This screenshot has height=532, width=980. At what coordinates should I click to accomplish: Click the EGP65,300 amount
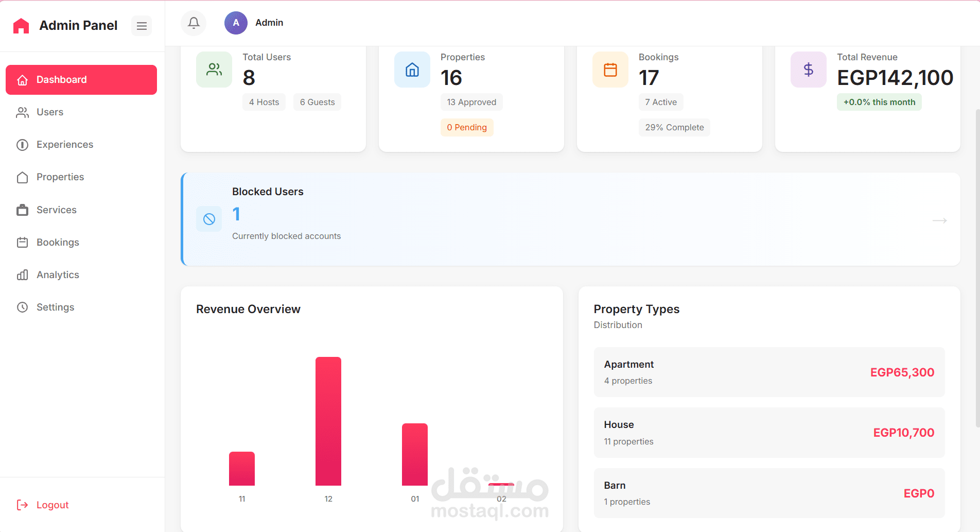coord(902,372)
